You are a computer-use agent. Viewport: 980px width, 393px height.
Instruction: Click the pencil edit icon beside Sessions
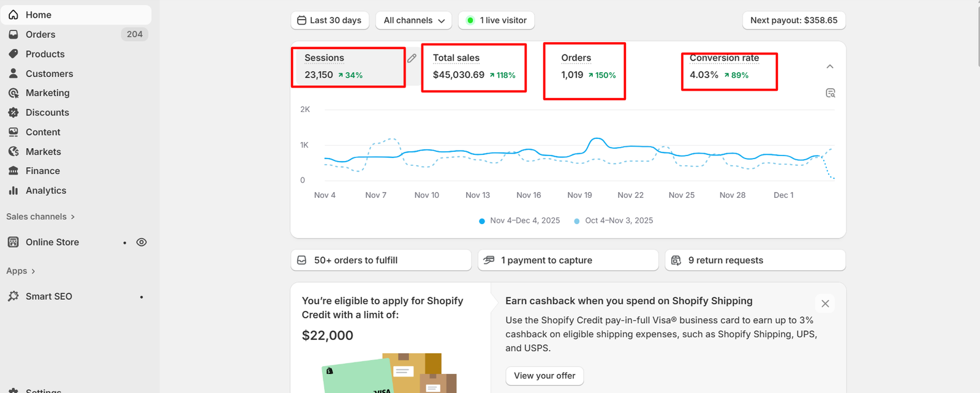(x=412, y=58)
